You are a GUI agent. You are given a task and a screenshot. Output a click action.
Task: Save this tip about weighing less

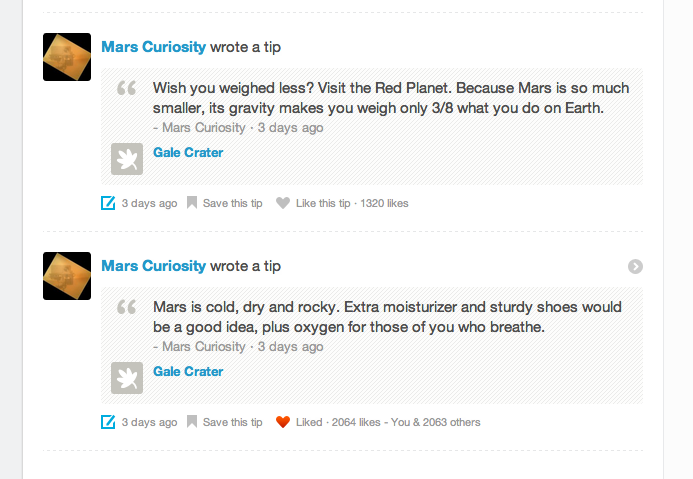pos(232,203)
